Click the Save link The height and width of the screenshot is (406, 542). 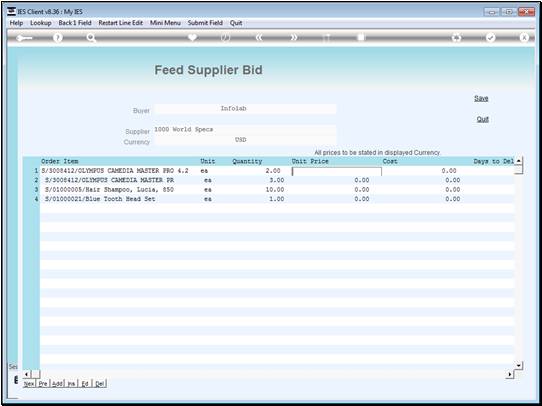(481, 98)
